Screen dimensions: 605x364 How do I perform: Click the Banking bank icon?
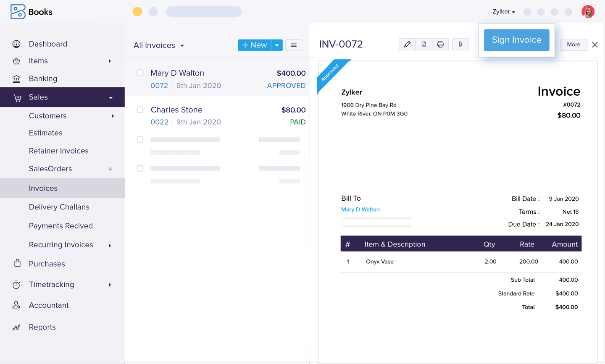16,79
